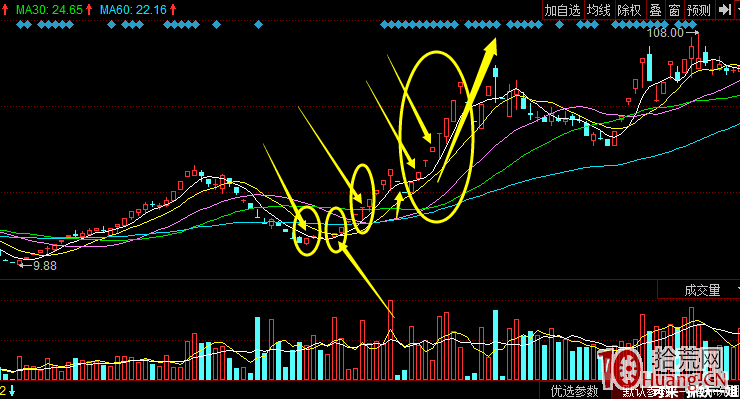Image resolution: width=740 pixels, height=399 pixels.
Task: Toggle the 均线 moving average lines button
Action: (x=598, y=10)
